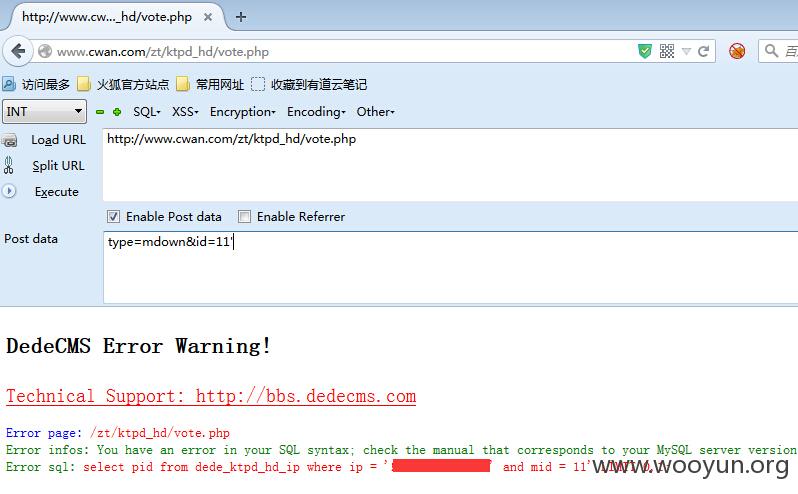This screenshot has height=494, width=798.
Task: Open the XSS menu in HackBar
Action: pos(185,112)
